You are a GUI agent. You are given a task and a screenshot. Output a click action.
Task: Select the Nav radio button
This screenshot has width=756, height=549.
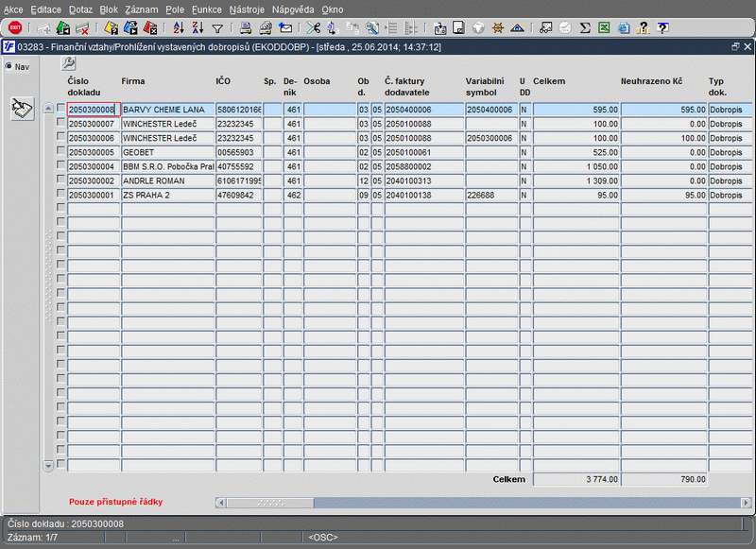(9, 66)
